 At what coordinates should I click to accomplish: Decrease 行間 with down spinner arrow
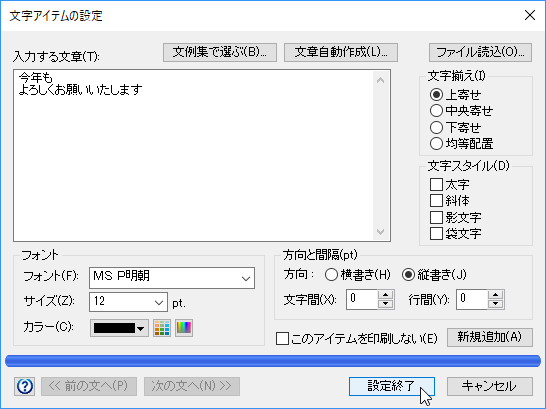[496, 304]
